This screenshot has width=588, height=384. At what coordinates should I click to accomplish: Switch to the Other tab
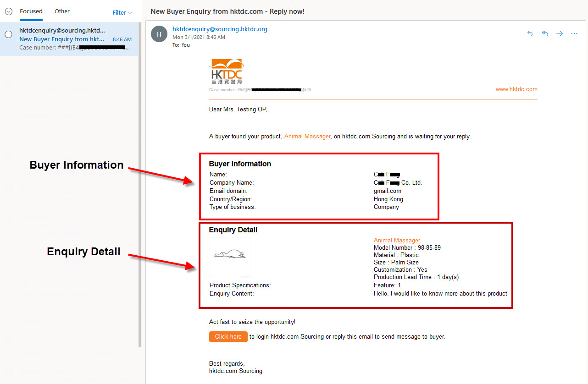coord(62,11)
